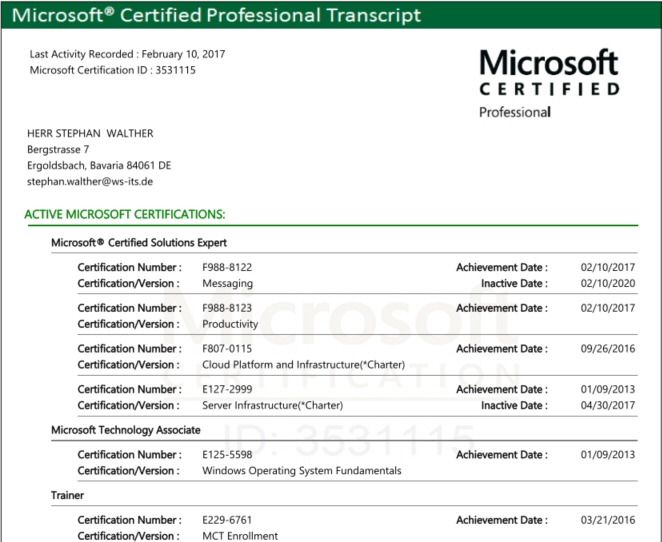Click the Trainer section heading
662x542 pixels.
click(68, 496)
